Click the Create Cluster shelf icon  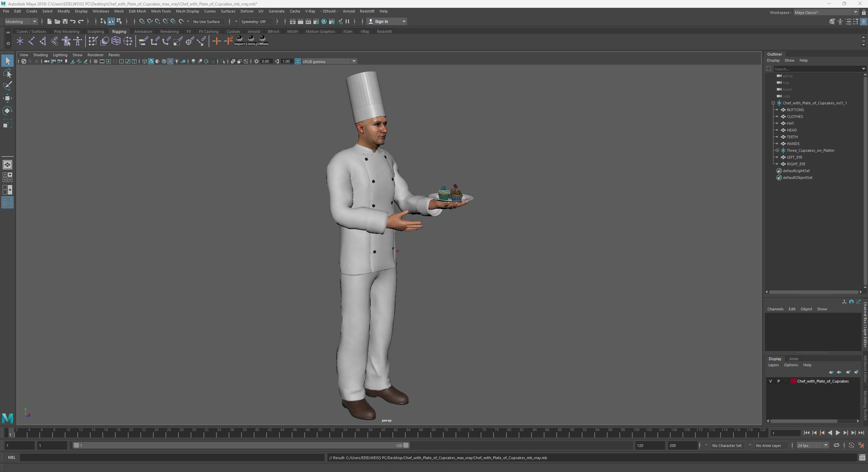[128, 41]
